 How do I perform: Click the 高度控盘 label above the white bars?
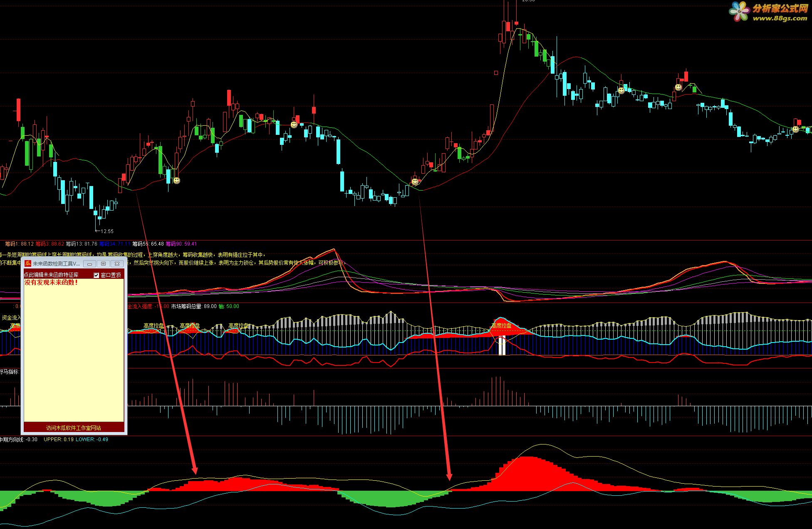click(501, 325)
